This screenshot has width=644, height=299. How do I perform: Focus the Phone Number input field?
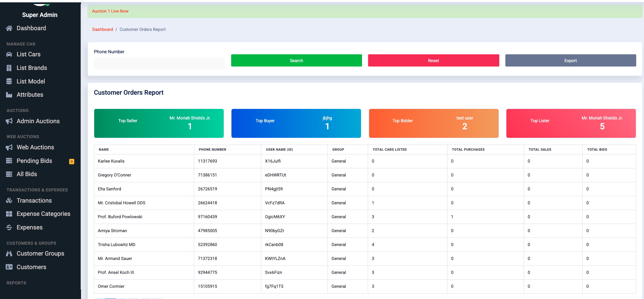click(x=159, y=63)
